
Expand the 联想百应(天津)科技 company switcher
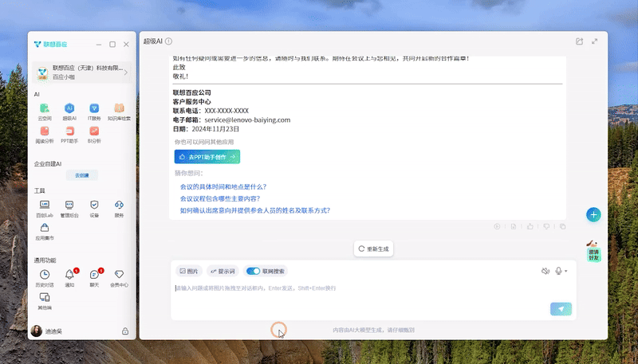coord(82,72)
